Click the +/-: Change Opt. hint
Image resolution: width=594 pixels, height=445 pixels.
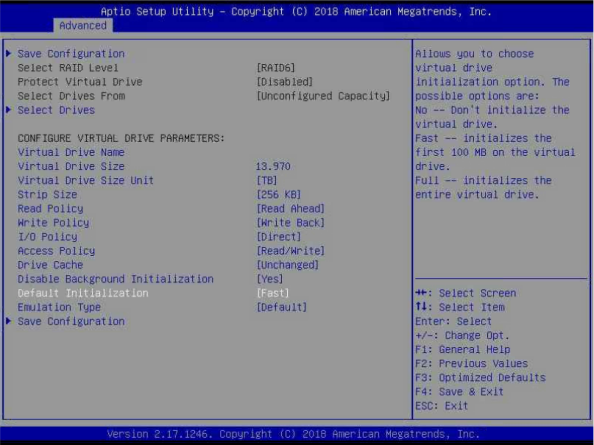click(x=463, y=336)
